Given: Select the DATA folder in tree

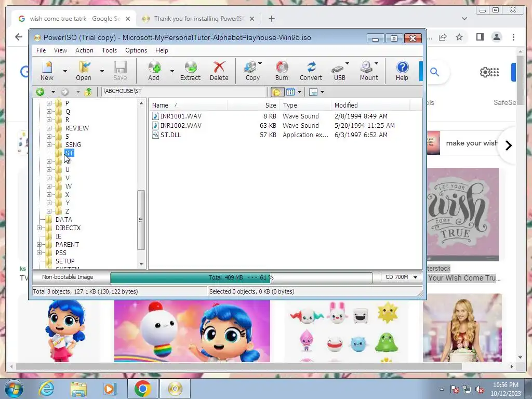Looking at the screenshot, I should 63,220.
